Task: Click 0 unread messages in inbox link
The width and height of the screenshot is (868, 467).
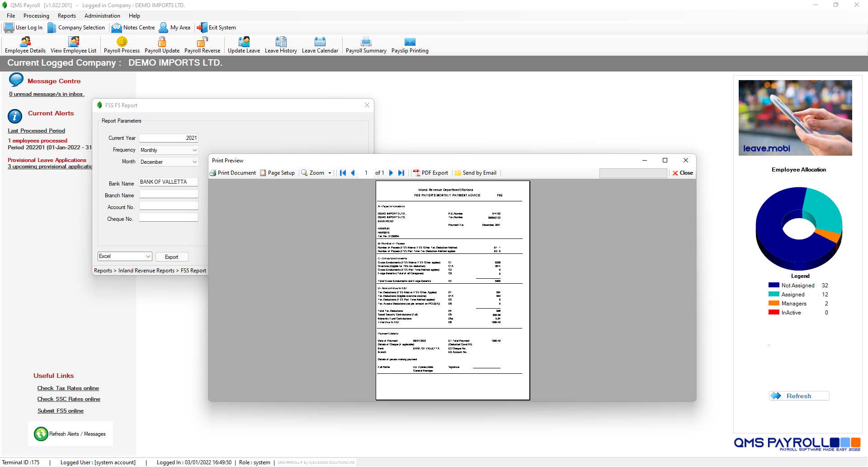Action: (x=47, y=94)
